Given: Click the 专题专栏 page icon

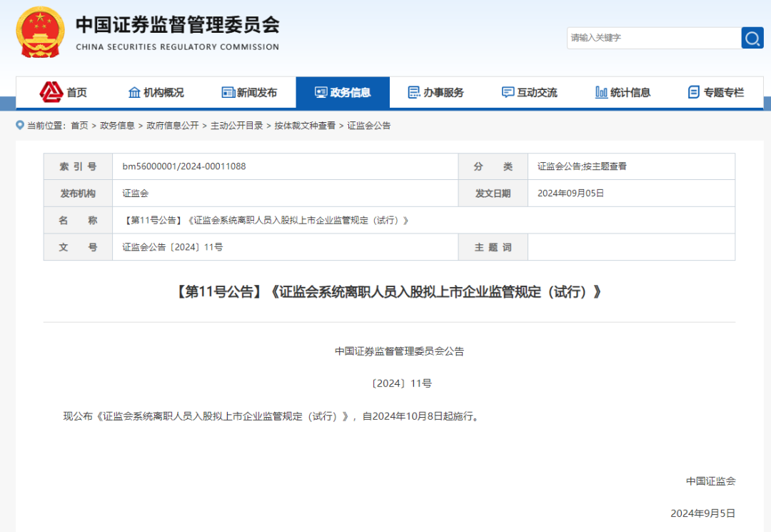Looking at the screenshot, I should coord(694,92).
